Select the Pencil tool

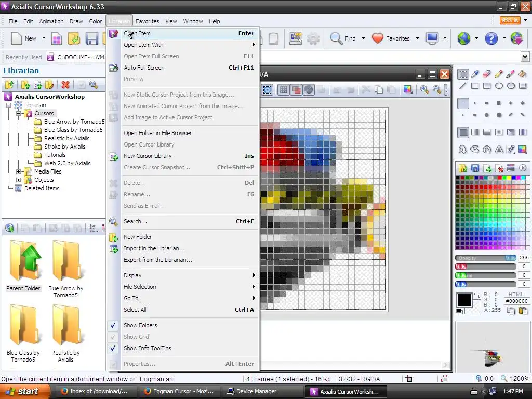[x=498, y=74]
